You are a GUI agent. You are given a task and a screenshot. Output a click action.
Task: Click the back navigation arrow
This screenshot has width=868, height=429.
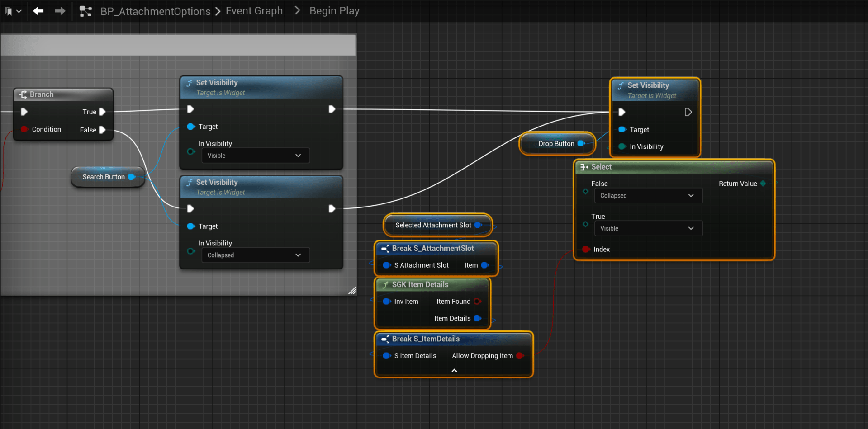[x=38, y=11]
